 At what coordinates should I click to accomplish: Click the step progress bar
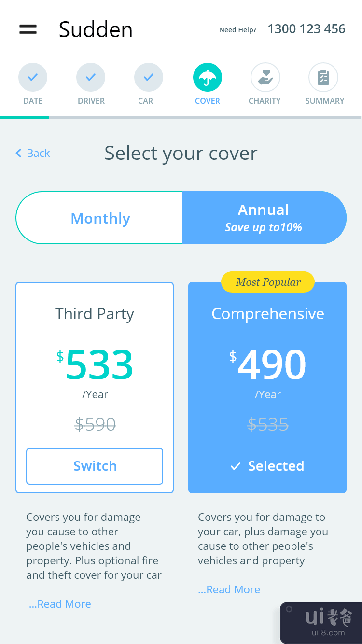pos(181,117)
